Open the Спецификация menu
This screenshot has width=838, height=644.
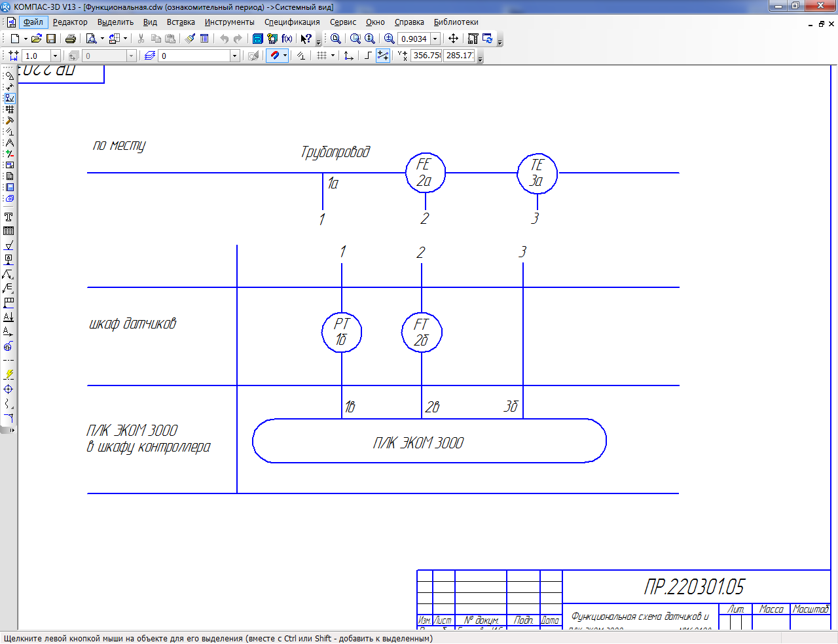point(292,22)
